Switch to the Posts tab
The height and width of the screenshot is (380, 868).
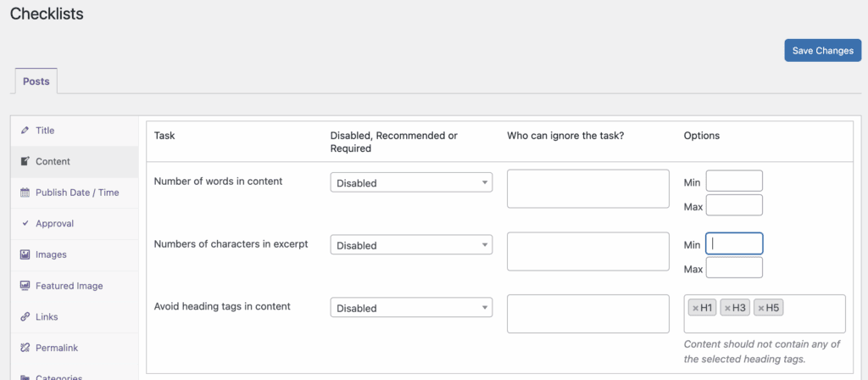[36, 81]
